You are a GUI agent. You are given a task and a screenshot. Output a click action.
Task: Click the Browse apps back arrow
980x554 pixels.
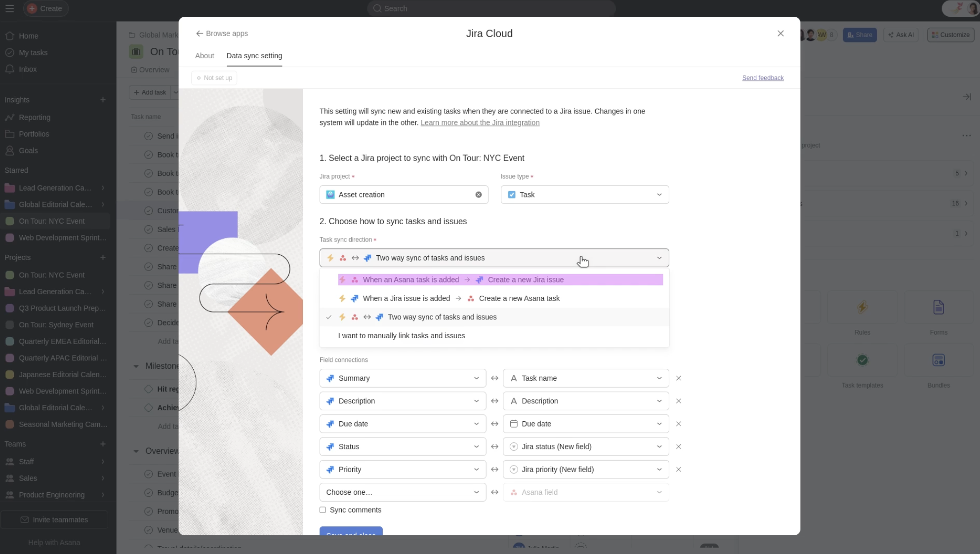199,34
